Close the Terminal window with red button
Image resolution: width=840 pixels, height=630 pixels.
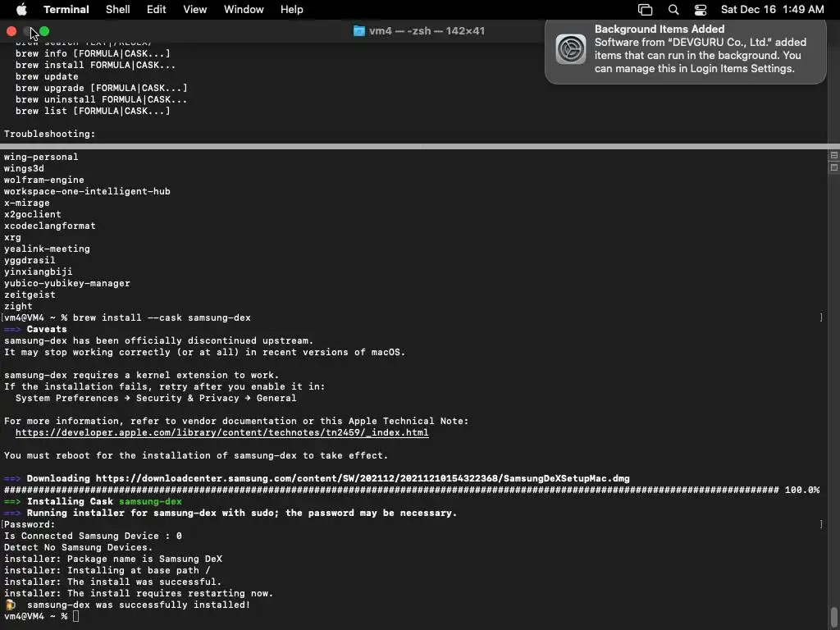11,31
